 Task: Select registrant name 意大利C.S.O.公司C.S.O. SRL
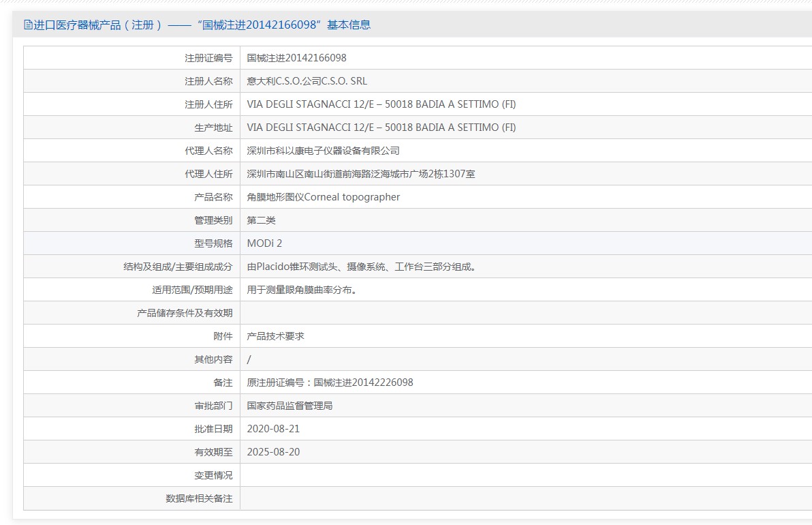tap(307, 81)
